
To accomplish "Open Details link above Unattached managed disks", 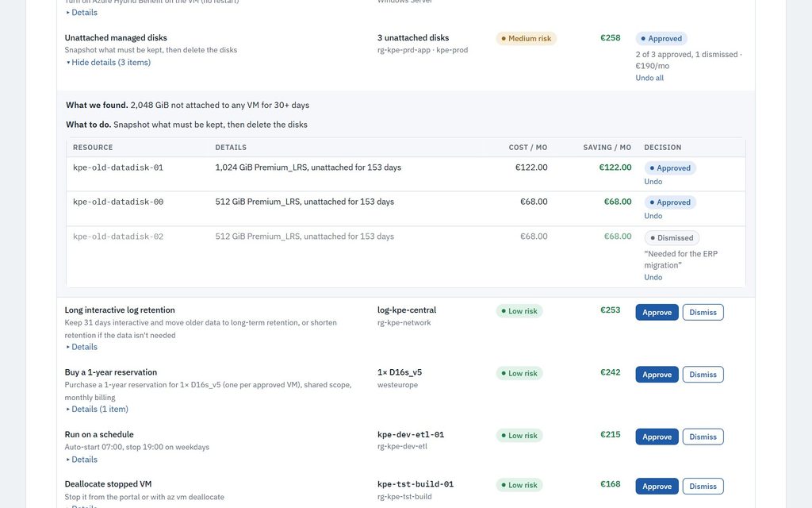I will pos(82,13).
